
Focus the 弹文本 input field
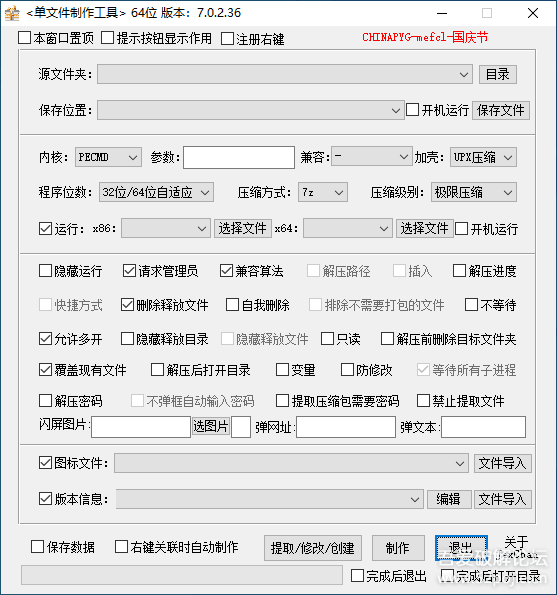(x=483, y=427)
